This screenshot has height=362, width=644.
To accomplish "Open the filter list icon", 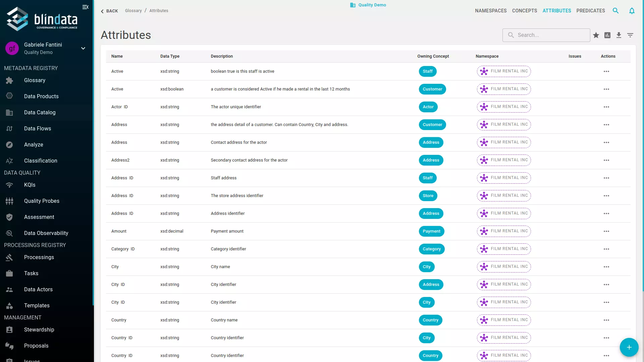I will [x=630, y=35].
